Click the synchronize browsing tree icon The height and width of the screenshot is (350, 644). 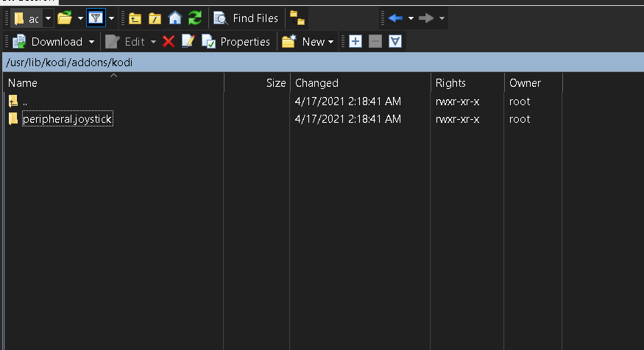(x=297, y=18)
